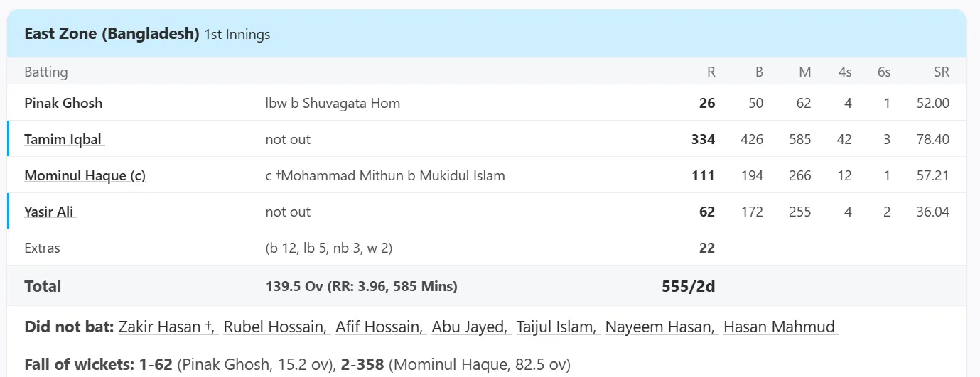Image resolution: width=980 pixels, height=377 pixels.
Task: Click the Extras total value 22
Action: (707, 248)
